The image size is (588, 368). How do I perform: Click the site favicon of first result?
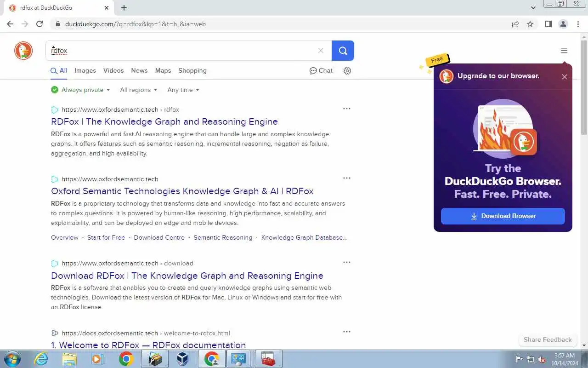55,109
